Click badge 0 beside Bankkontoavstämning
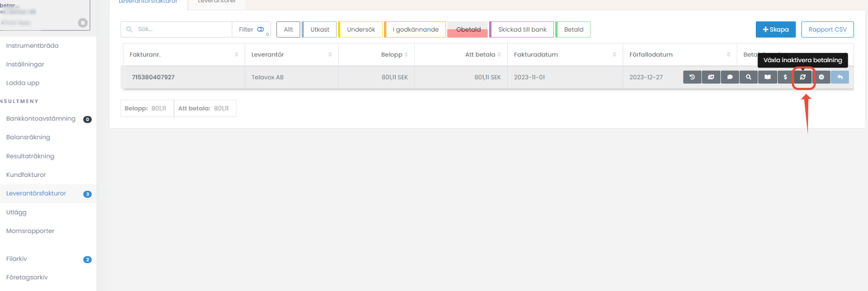 (87, 120)
